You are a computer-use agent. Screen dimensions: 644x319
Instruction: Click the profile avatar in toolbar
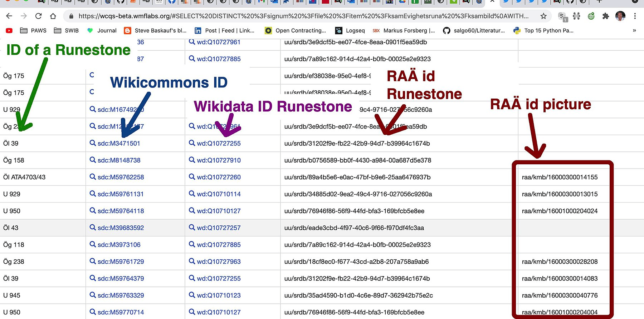(620, 16)
